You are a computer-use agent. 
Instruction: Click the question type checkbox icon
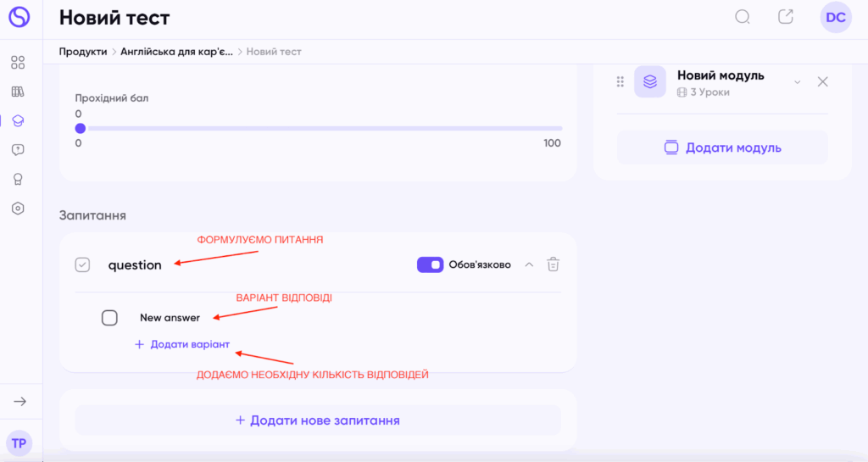pyautogui.click(x=82, y=265)
